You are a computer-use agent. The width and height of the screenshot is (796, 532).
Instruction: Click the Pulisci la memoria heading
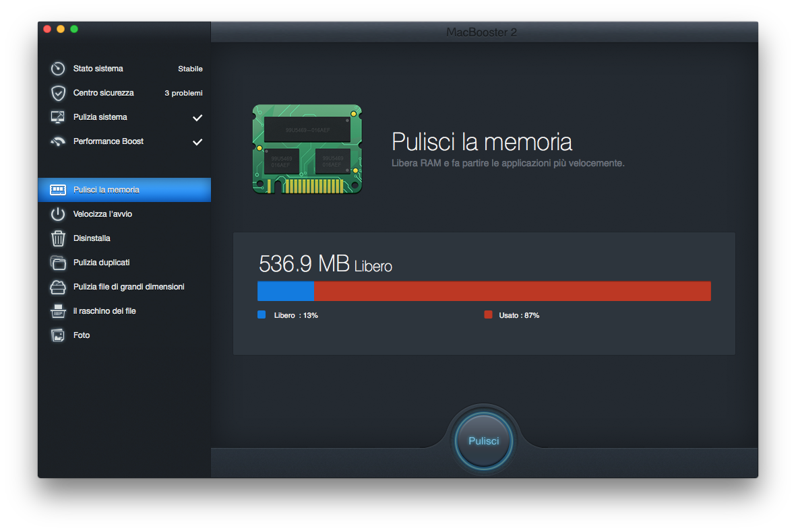tap(482, 141)
